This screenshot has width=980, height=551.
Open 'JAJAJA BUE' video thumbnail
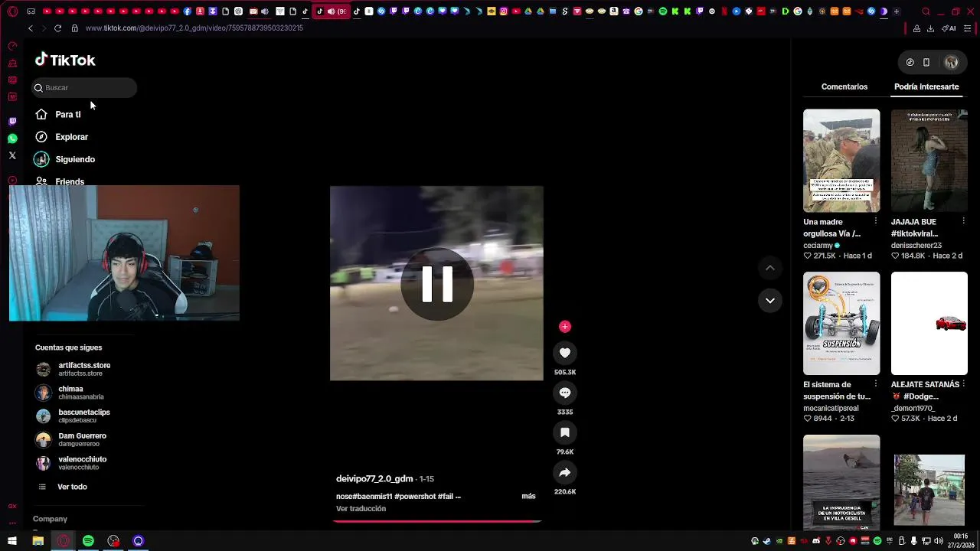pos(929,161)
